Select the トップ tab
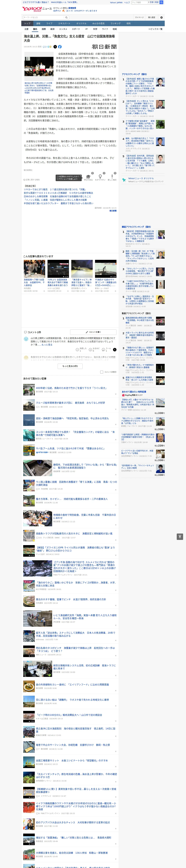 (x=27, y=24)
